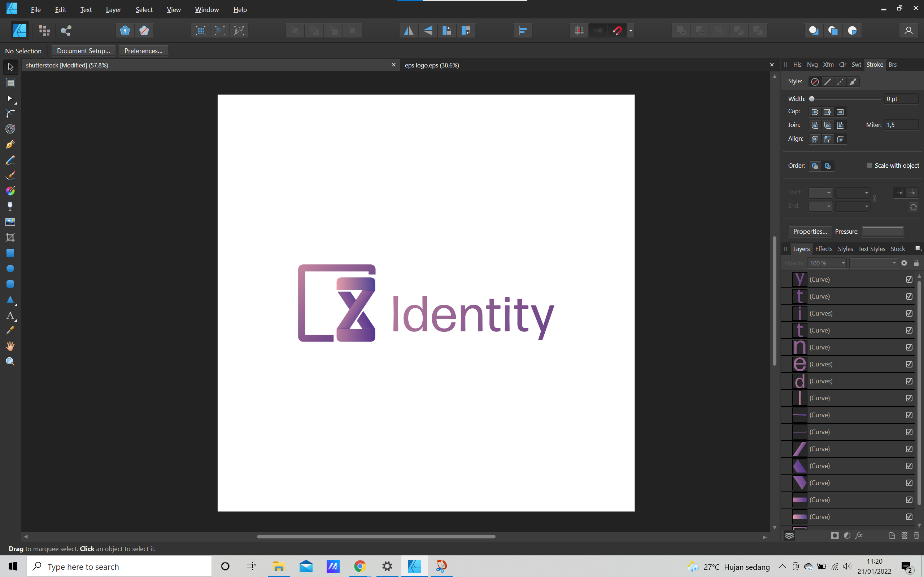
Task: Select the Zoom tool
Action: click(10, 361)
